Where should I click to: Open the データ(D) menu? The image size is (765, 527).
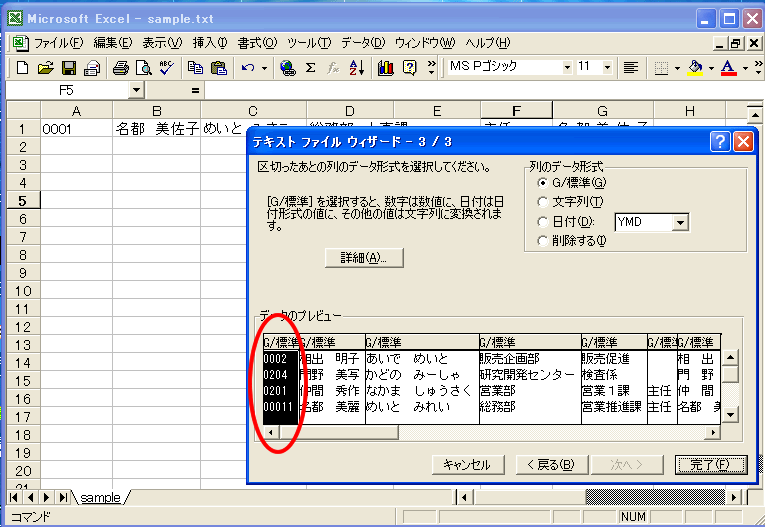[x=363, y=43]
